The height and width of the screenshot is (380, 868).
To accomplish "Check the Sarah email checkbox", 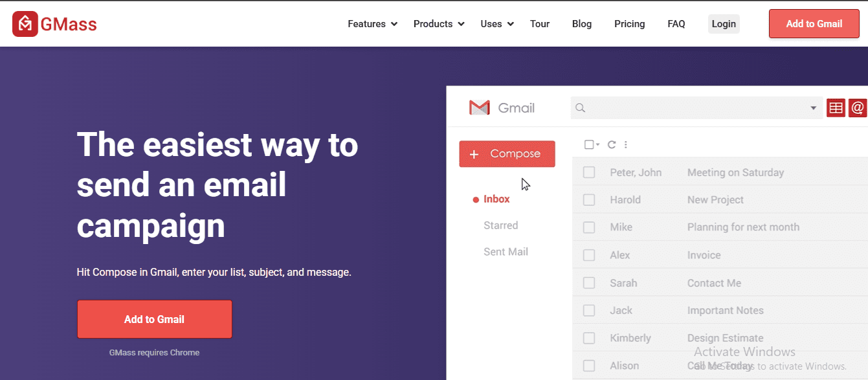I will pos(589,283).
